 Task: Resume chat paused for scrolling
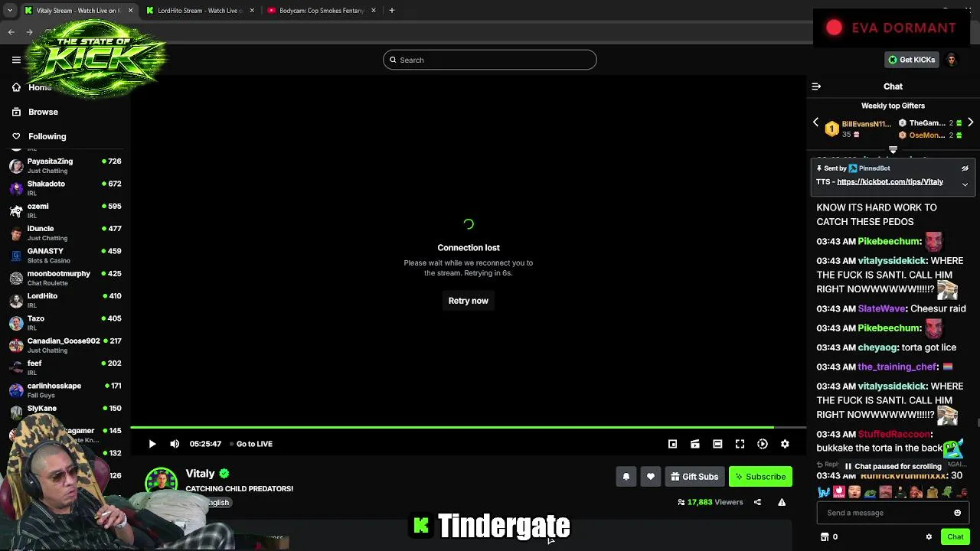(x=893, y=466)
